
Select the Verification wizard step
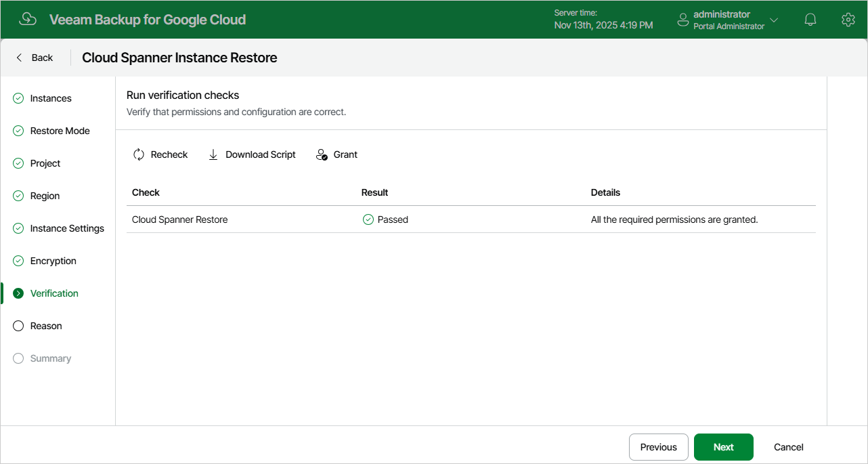click(54, 293)
